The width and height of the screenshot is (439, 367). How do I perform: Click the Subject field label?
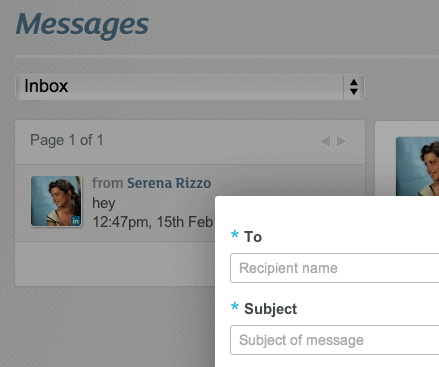click(x=270, y=309)
